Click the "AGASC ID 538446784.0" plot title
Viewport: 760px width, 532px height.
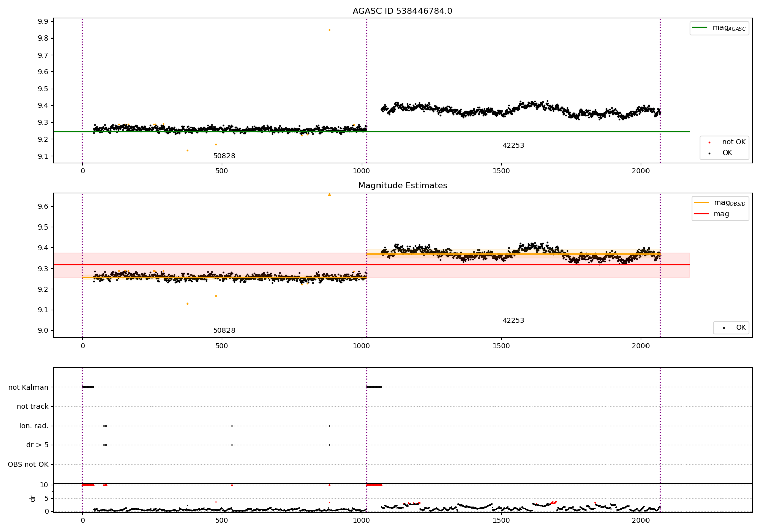(x=402, y=11)
